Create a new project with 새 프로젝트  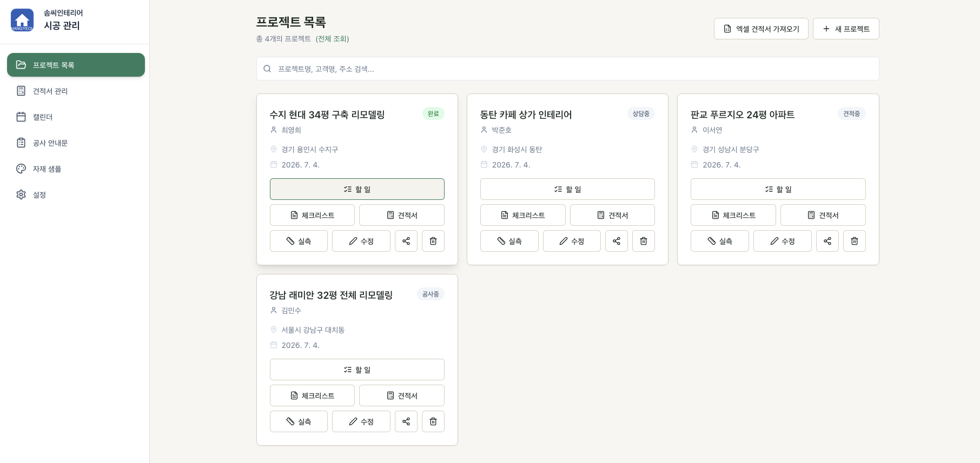point(846,29)
